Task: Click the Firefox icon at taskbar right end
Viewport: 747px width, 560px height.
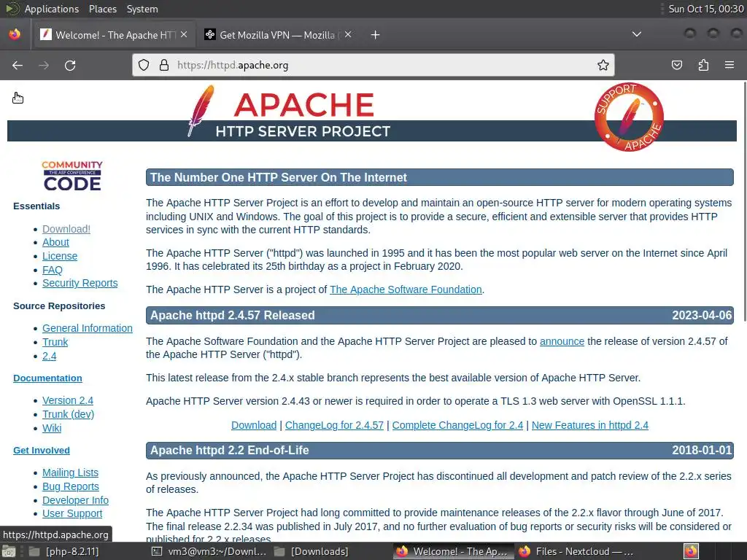Action: click(x=691, y=551)
